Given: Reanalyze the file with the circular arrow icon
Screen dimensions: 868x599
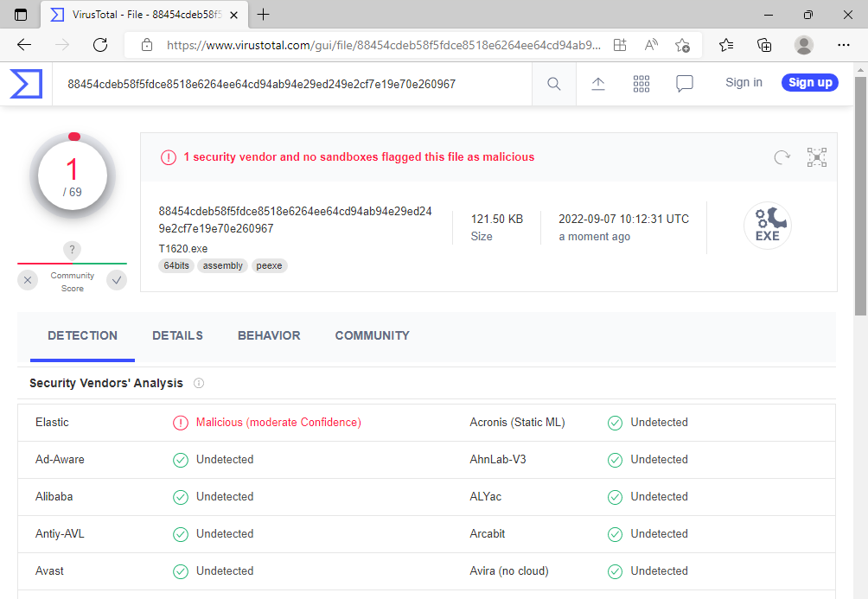Looking at the screenshot, I should (782, 157).
